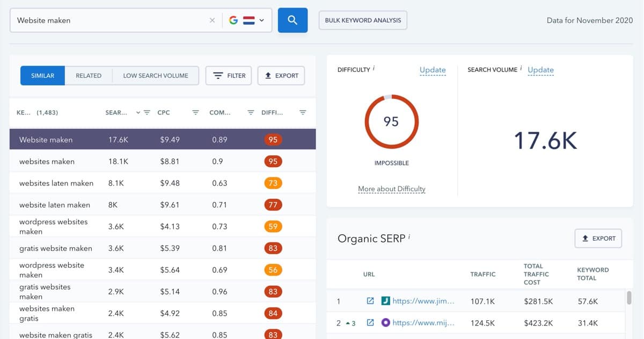Click the 95 difficulty gauge circle
The width and height of the screenshot is (644, 339).
391,122
